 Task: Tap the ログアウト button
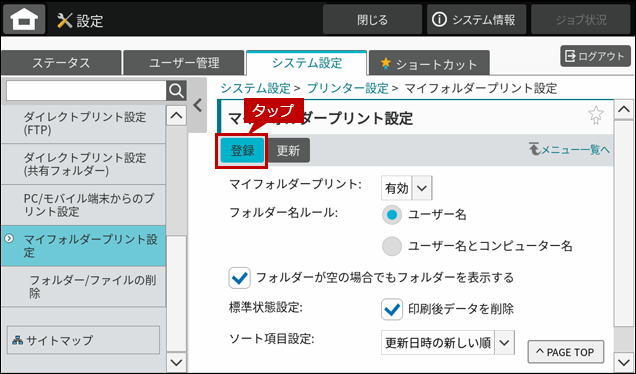click(x=595, y=56)
